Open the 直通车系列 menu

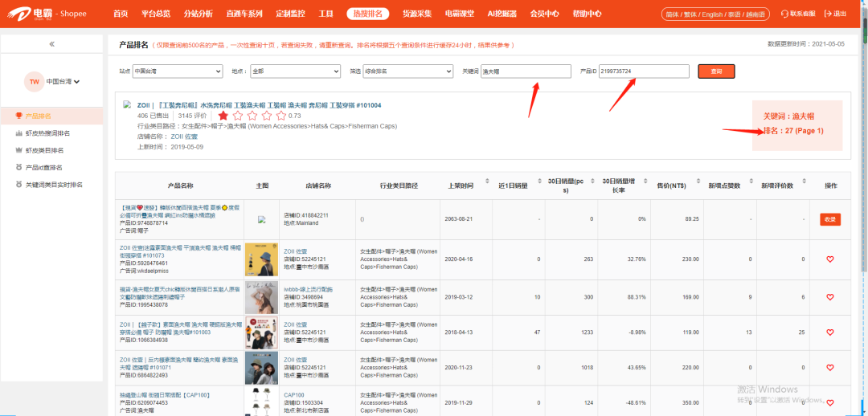click(244, 14)
